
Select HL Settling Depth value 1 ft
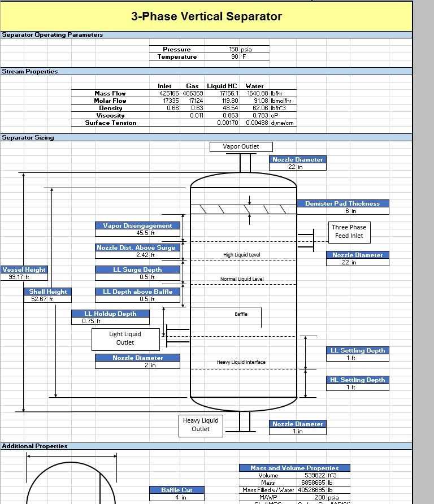point(358,387)
